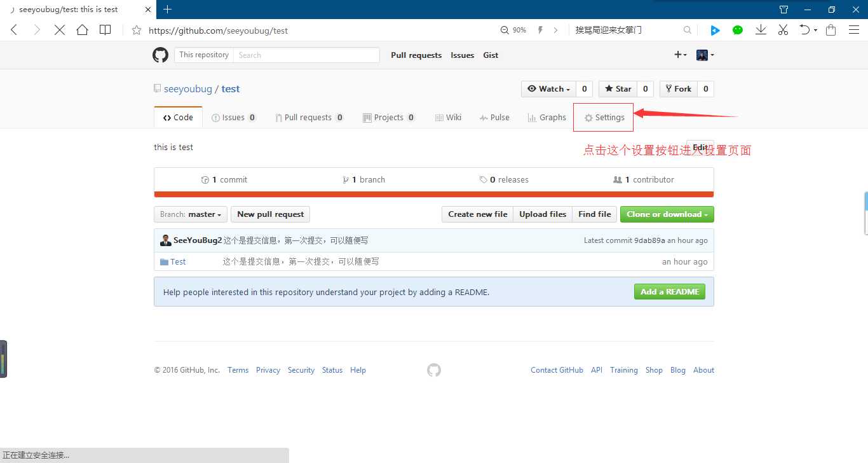Viewport: 868px width, 463px height.
Task: Open the browser hamburger menu
Action: point(855,30)
